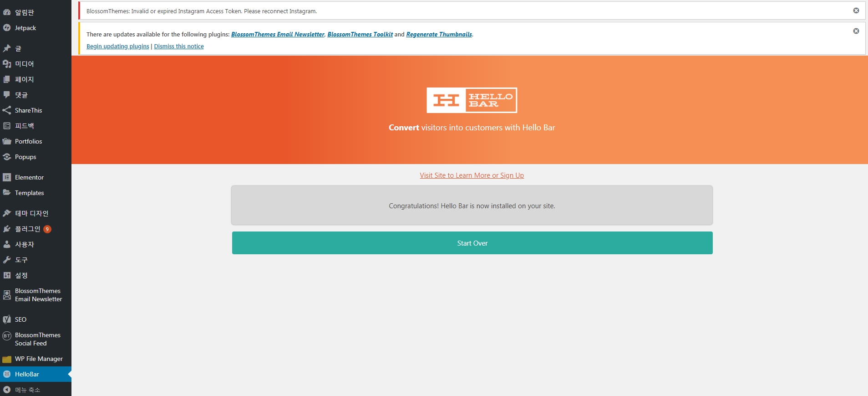Click the dashboard (알림판) gauge icon
The height and width of the screenshot is (396, 868).
7,12
